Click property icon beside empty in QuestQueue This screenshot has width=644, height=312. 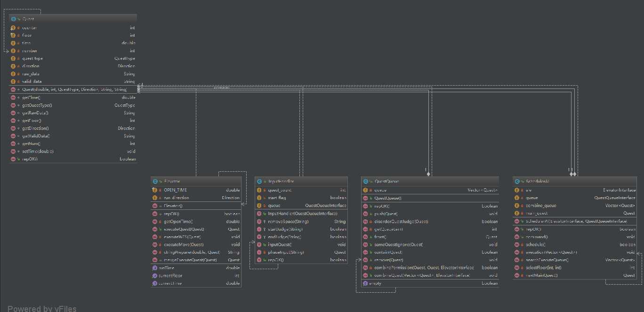[365, 283]
